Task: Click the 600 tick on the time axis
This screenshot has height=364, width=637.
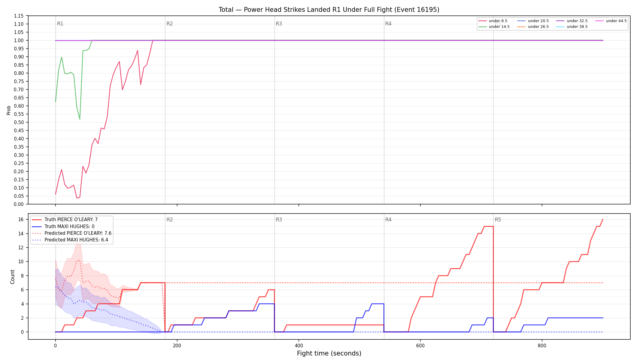Action: [420, 346]
